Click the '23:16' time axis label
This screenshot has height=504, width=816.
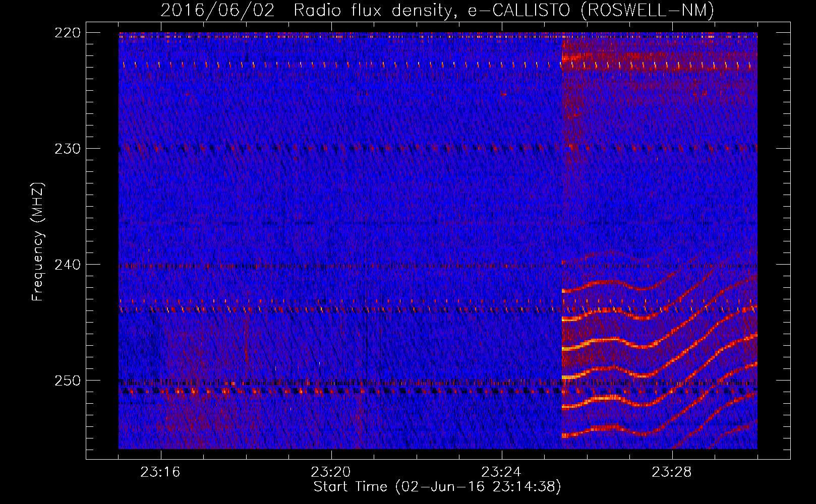[160, 472]
